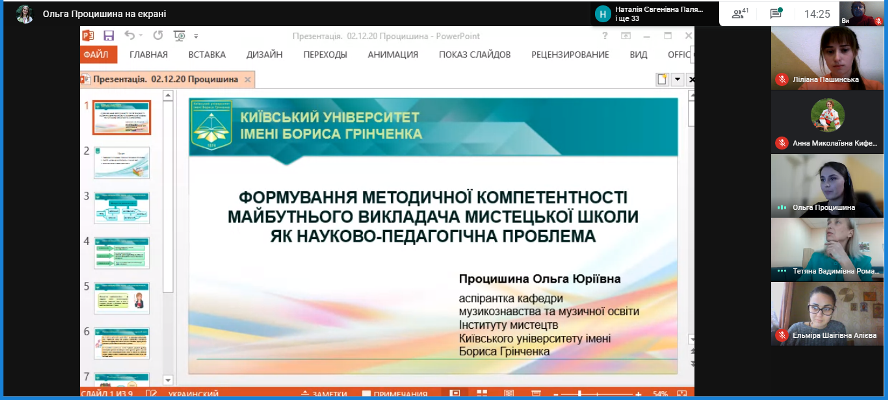Click the new document icon beside tab dropdown
888x400 pixels.
(662, 79)
